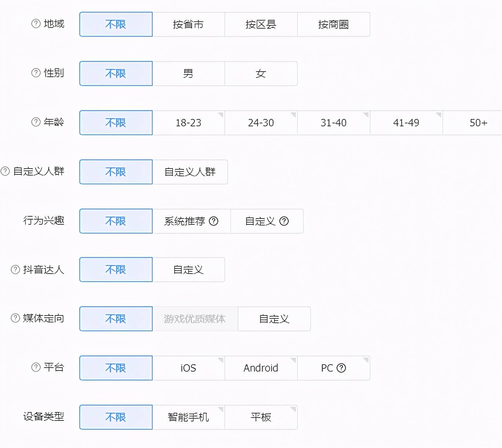This screenshot has height=448, width=502.
Task: Choose 系统推荐 for 行为兴趣
Action: point(192,221)
